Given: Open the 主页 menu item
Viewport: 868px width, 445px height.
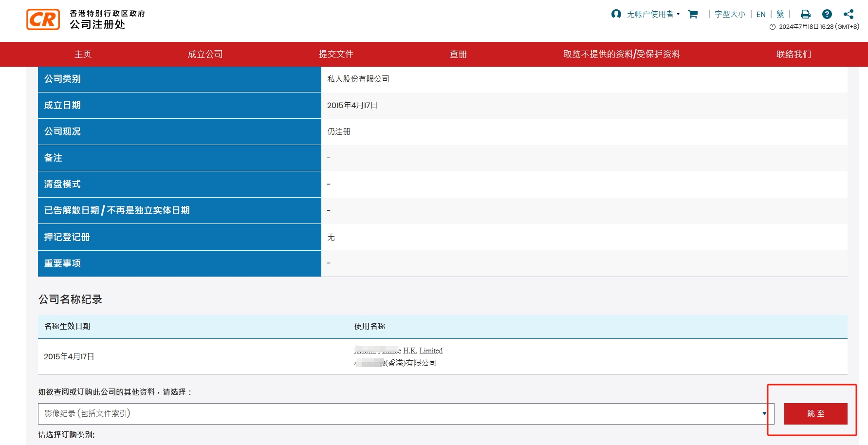Looking at the screenshot, I should (x=83, y=54).
